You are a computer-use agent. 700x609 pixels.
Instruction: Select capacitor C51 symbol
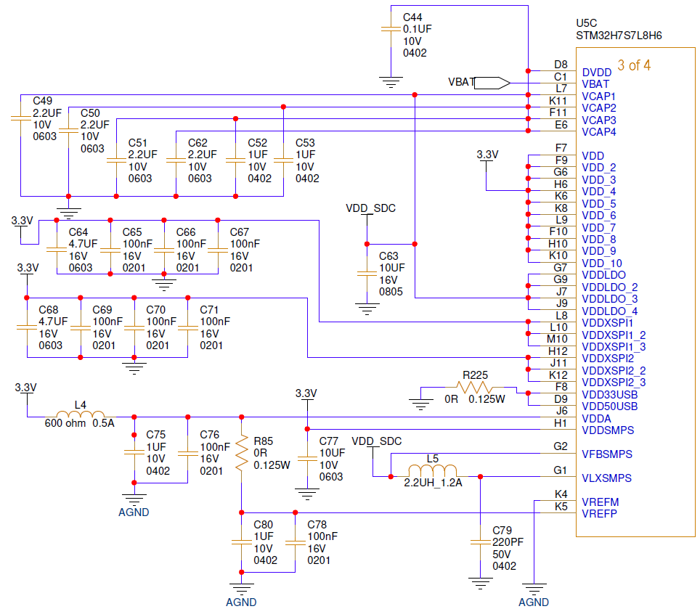click(x=116, y=160)
